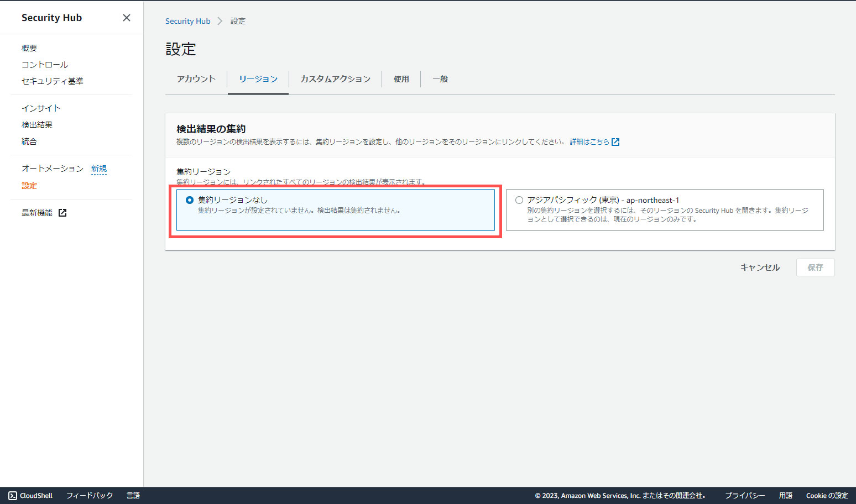Switch to the アカウント tab

tap(196, 79)
